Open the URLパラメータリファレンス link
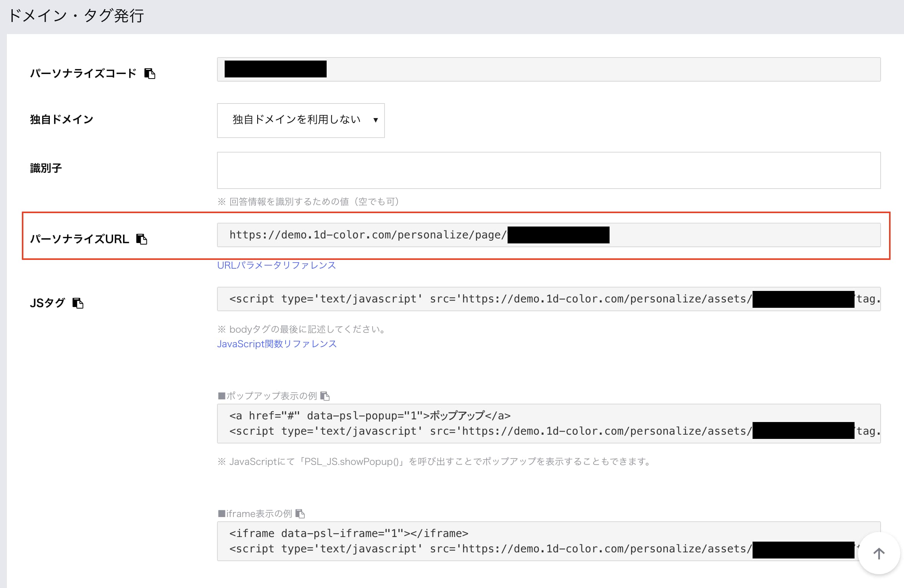 276,265
